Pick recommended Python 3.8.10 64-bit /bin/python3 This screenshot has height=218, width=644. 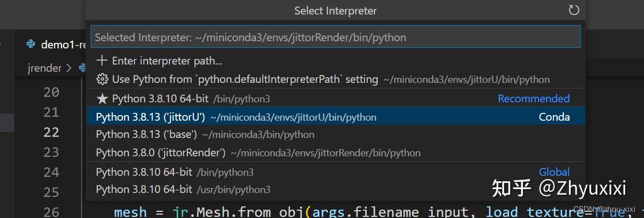tap(336, 99)
